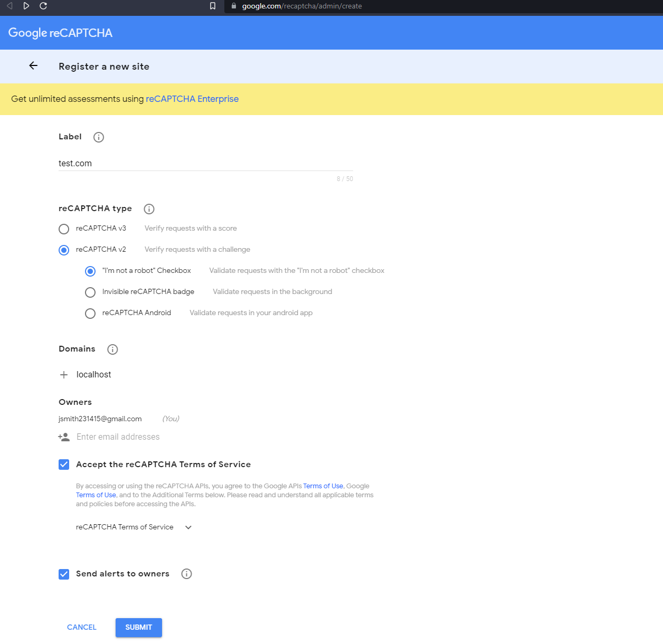
Task: Go back using the Register a new site arrow
Action: [33, 65]
